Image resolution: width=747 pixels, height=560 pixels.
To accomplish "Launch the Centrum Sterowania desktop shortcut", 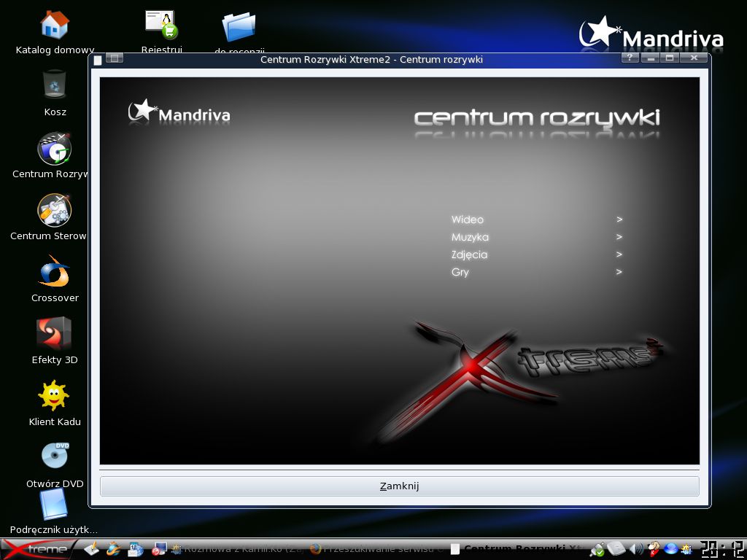I will 55,210.
